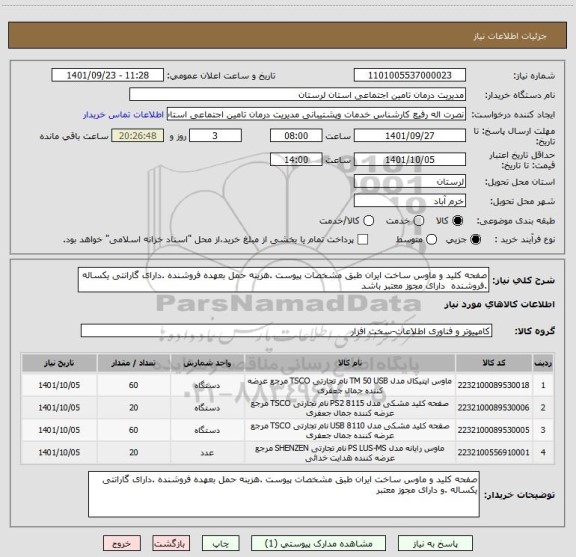Image resolution: width=576 pixels, height=557 pixels.
Task: Click شهر محل تحویل field خرم آباد
Action: click(410, 201)
